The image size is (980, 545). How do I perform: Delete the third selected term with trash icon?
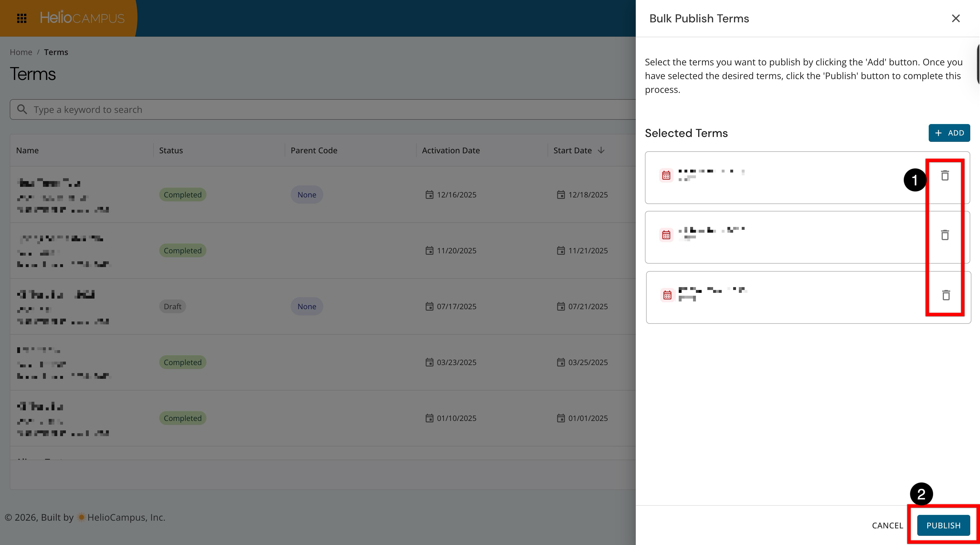(946, 295)
